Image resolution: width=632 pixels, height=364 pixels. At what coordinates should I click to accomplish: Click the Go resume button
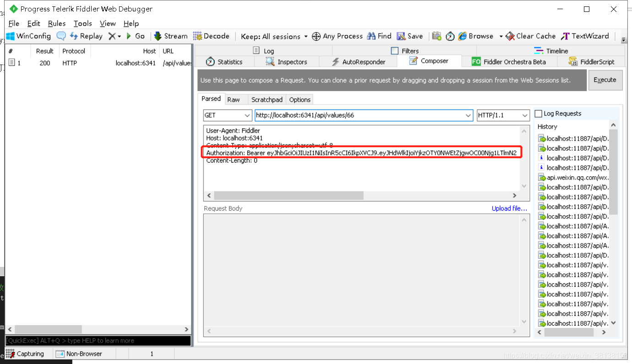[x=136, y=36]
